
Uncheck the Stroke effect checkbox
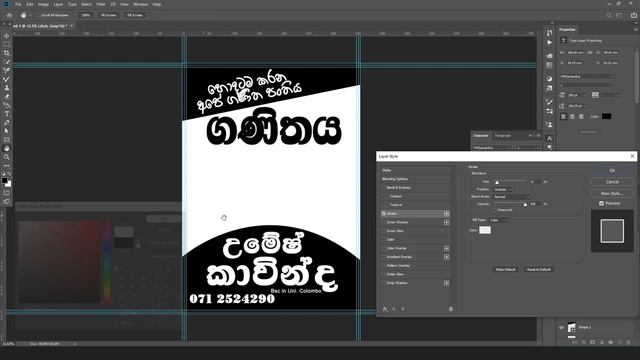[384, 213]
